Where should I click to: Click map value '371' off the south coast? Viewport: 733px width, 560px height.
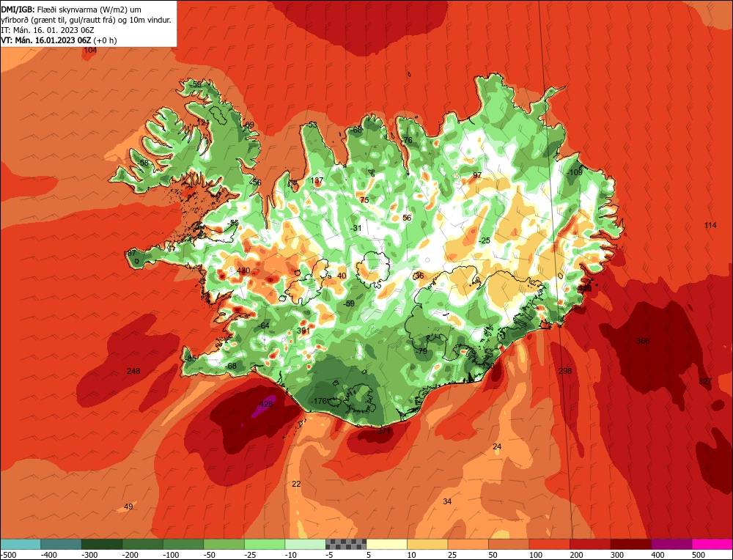[384, 431]
